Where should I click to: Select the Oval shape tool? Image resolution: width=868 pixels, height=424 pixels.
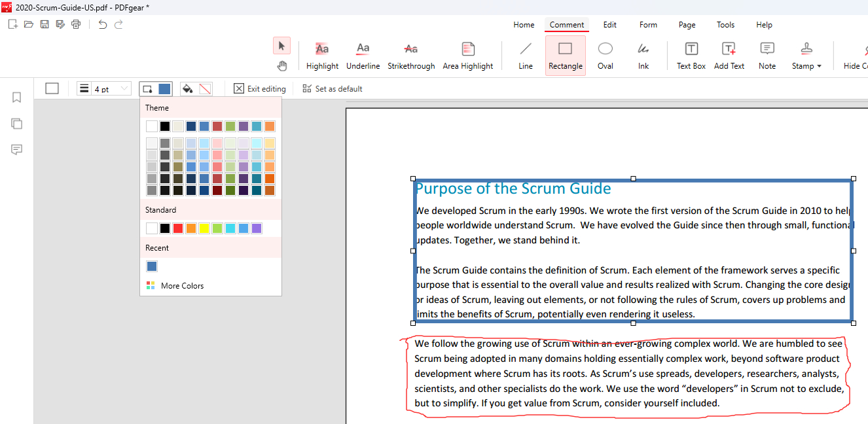(x=606, y=56)
